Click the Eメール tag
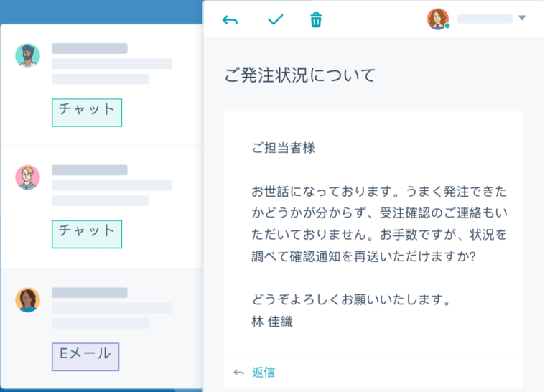This screenshot has width=545, height=392. [85, 357]
